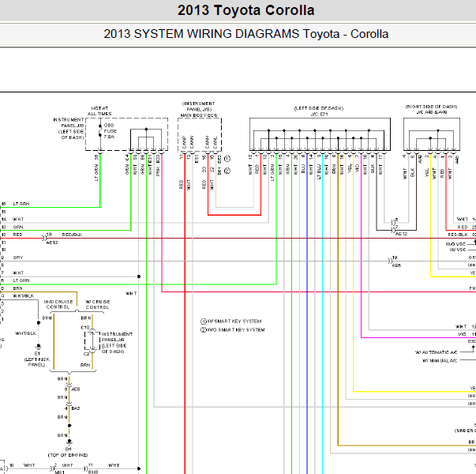Click the "(LEFT SIDE OF DASH) J/C E71" label
Screen dimensions: 476x474
(319, 111)
